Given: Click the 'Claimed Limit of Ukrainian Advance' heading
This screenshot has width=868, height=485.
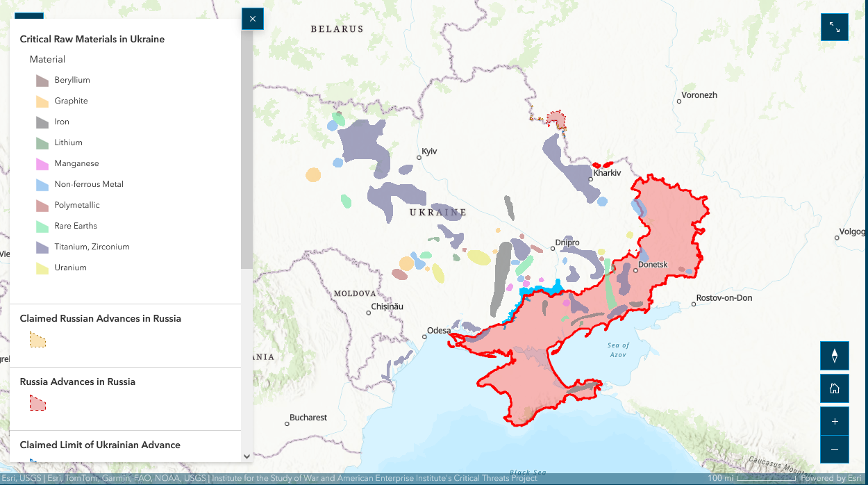Looking at the screenshot, I should (x=100, y=445).
